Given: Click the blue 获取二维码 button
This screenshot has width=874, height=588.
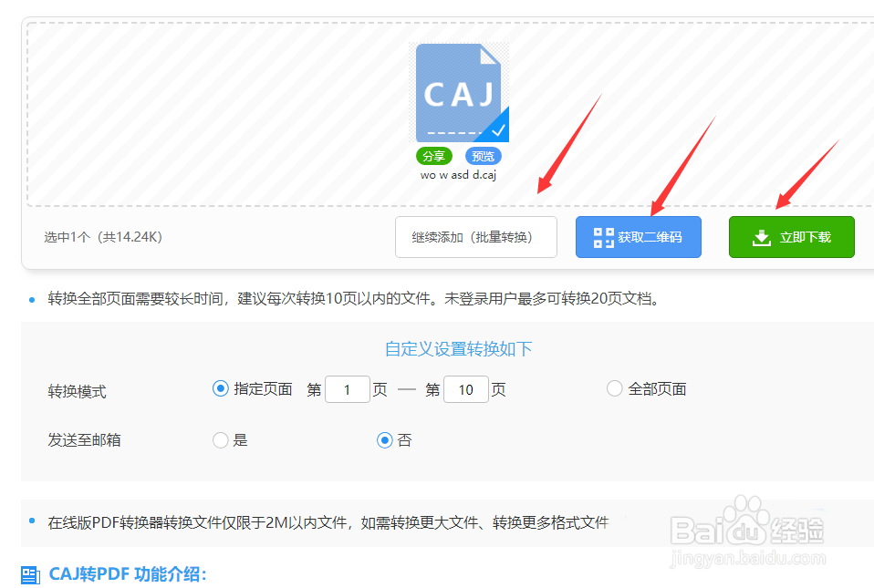Looking at the screenshot, I should click(x=638, y=237).
